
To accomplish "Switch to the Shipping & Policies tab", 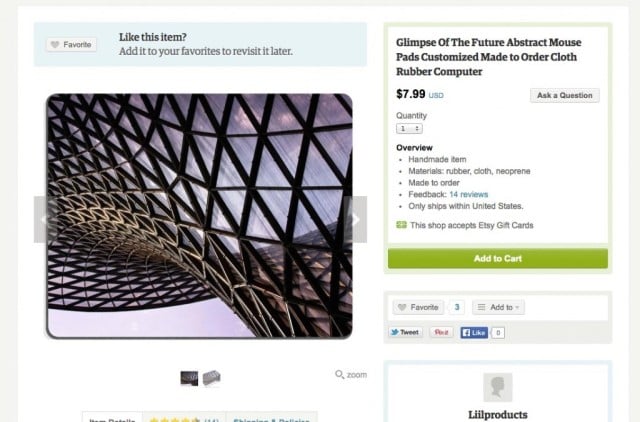I will click(272, 419).
